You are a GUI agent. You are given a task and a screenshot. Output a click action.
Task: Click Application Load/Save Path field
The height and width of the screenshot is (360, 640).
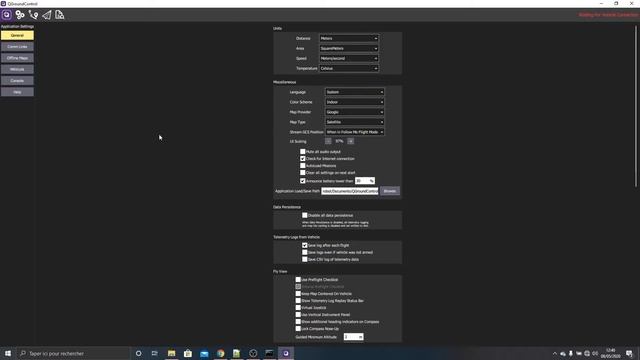350,191
